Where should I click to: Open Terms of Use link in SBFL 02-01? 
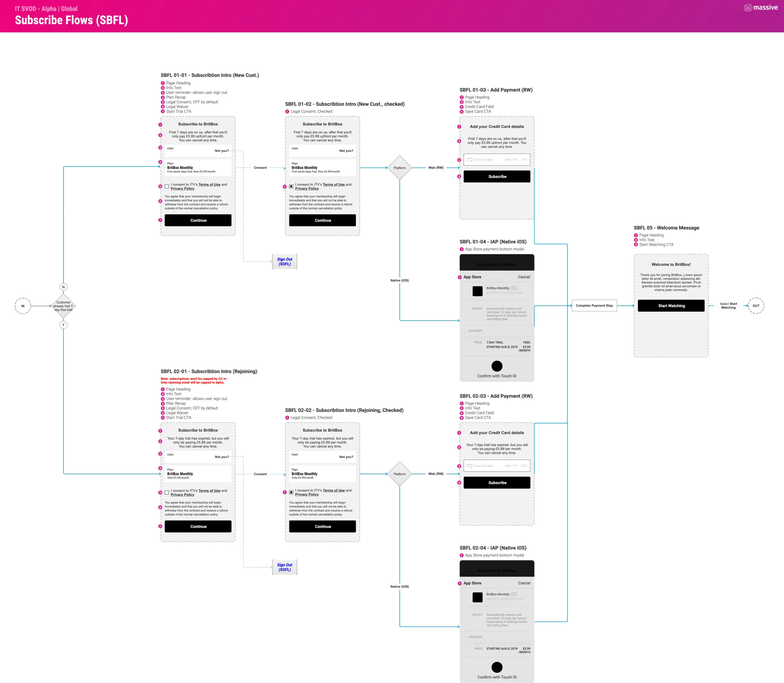coord(209,491)
